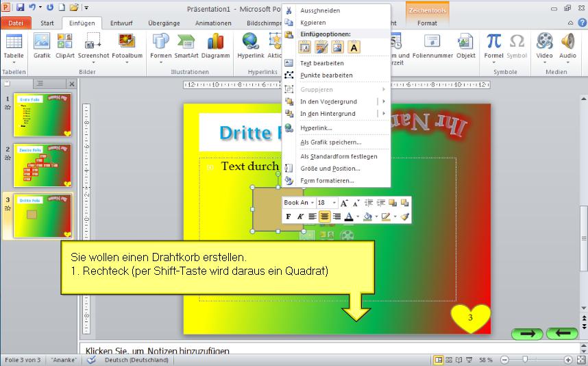Expand the Formen shapes dropdown

[x=161, y=62]
